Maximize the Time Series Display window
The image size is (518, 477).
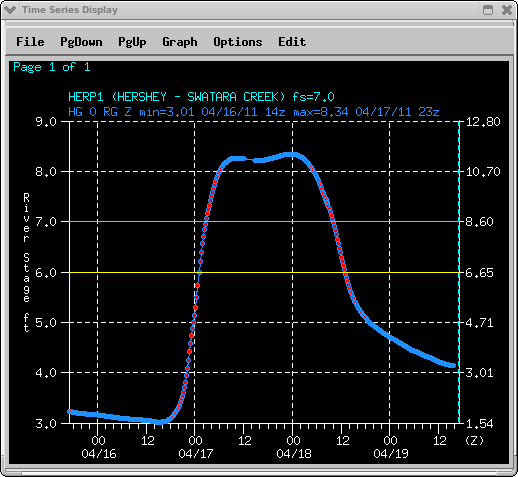point(488,10)
